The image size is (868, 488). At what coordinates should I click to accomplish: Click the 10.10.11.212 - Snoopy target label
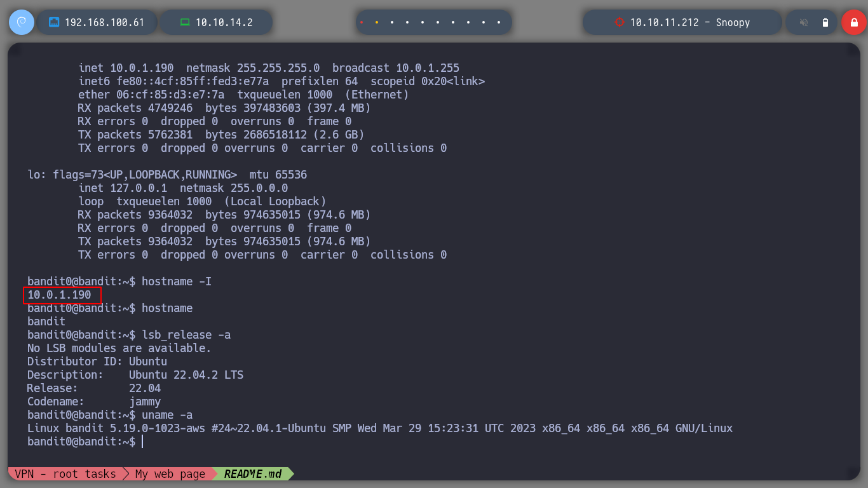(690, 22)
